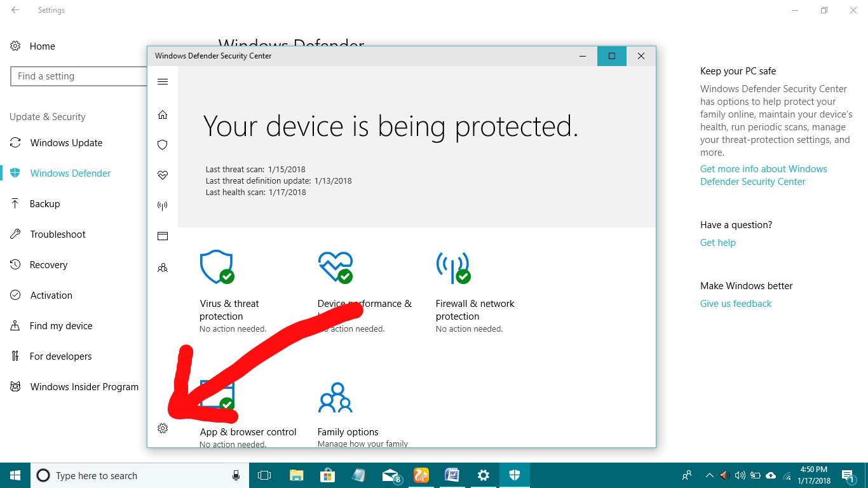Open the shield icon in Security Center sidebar
The height and width of the screenshot is (488, 868).
click(x=163, y=145)
